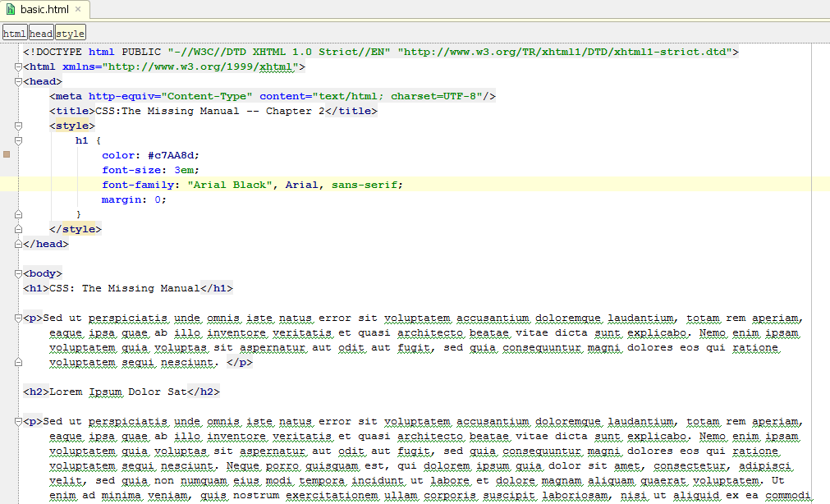Collapse the second paragraph fold marker

coord(18,421)
